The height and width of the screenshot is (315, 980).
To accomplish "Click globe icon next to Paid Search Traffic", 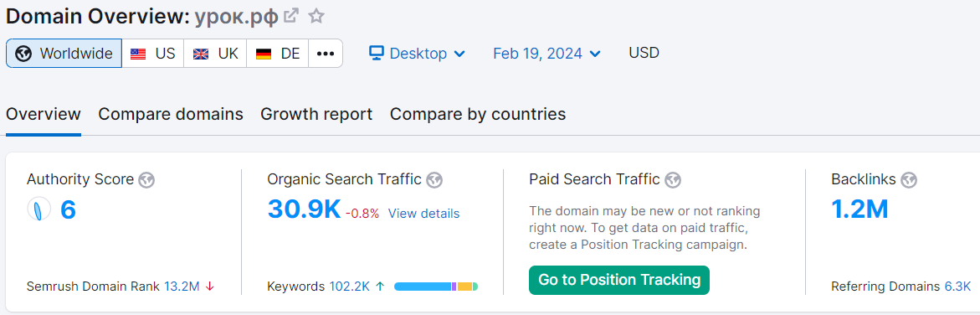I will [673, 180].
